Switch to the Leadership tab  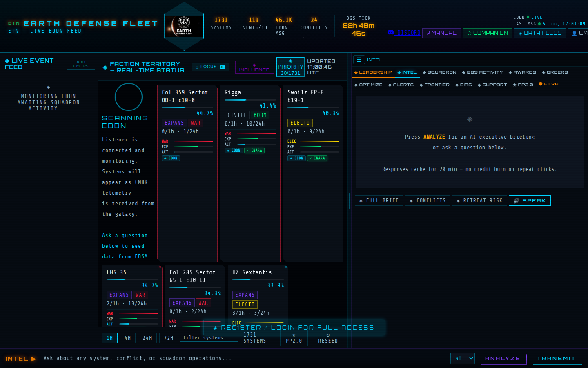(373, 72)
